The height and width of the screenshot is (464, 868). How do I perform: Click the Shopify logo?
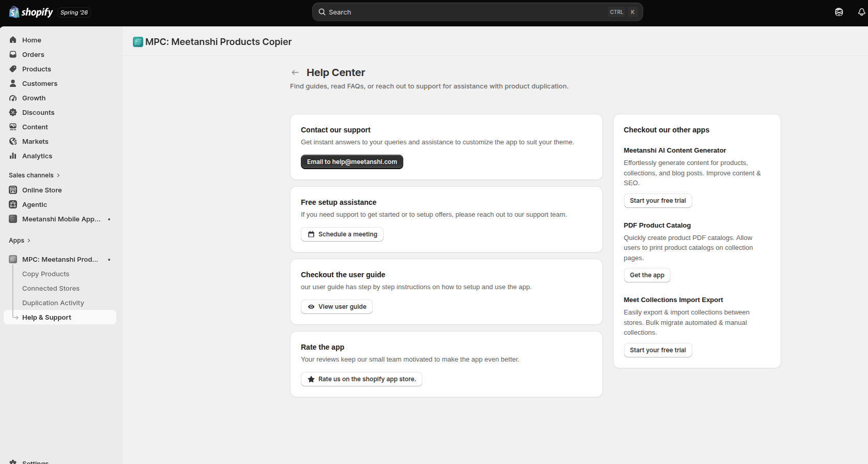pyautogui.click(x=31, y=12)
